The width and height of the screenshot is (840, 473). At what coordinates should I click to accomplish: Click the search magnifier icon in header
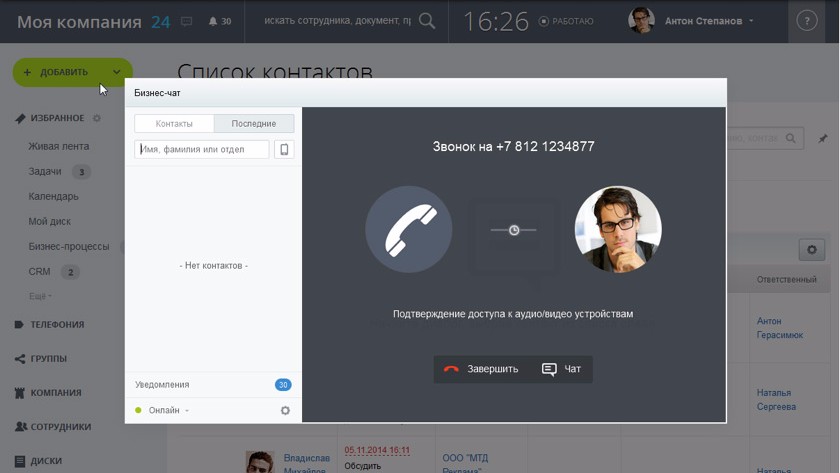427,21
